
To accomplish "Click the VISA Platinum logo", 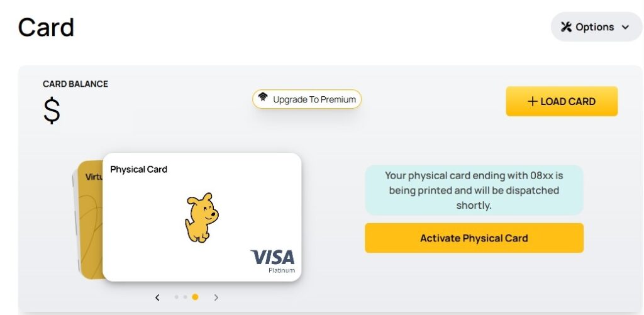I will [273, 259].
